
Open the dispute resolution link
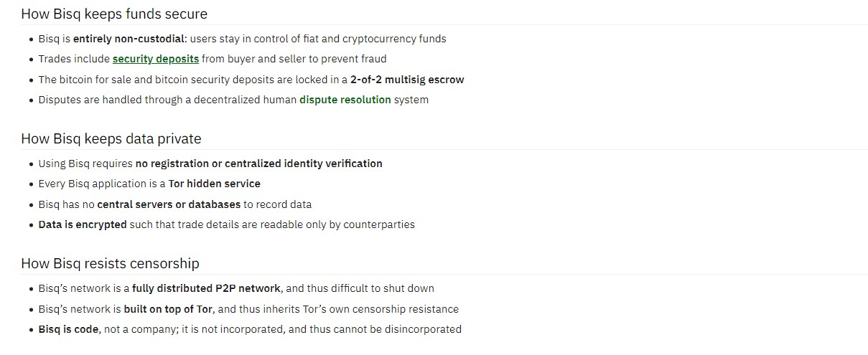[345, 100]
